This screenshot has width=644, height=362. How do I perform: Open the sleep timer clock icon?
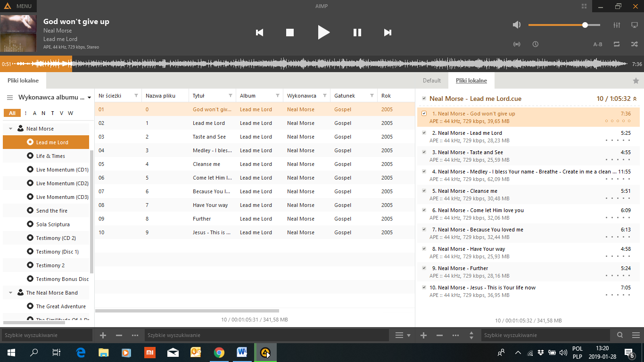pos(536,44)
